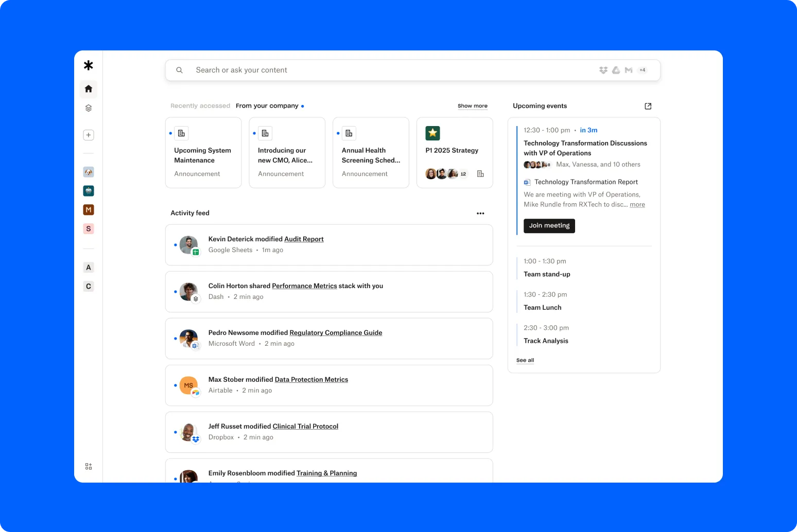Click announcement icon on Upcoming System Maintenance card

point(181,133)
